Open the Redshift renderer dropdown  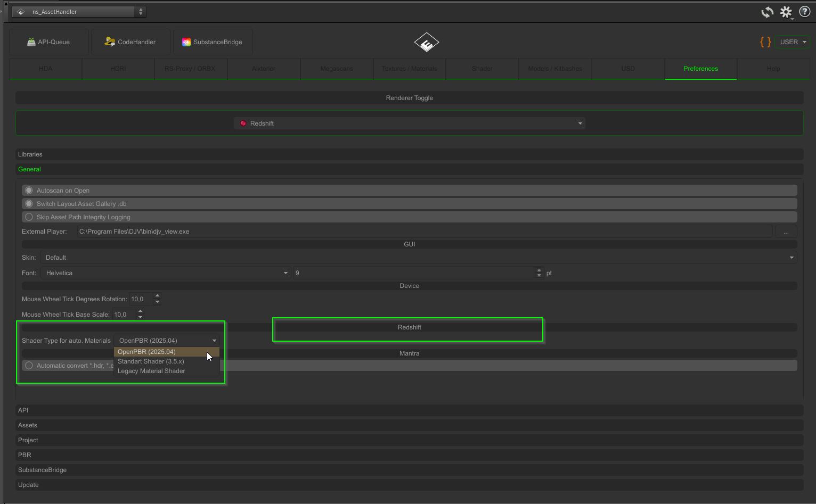coord(409,123)
